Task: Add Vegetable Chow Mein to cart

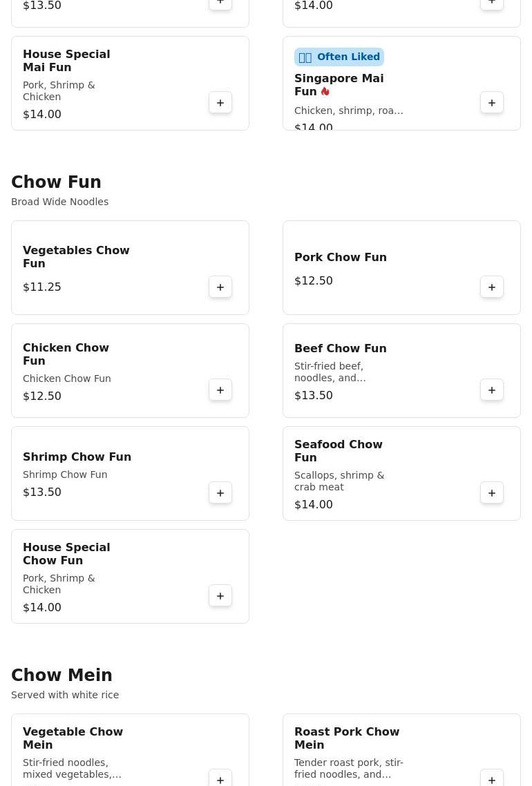Action: point(220,779)
